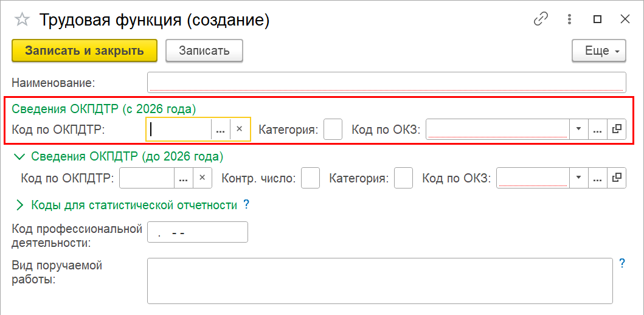644x315 pixels.
Task: Open ОКЗ dropdown list in pre-2026 section
Action: pyautogui.click(x=578, y=178)
